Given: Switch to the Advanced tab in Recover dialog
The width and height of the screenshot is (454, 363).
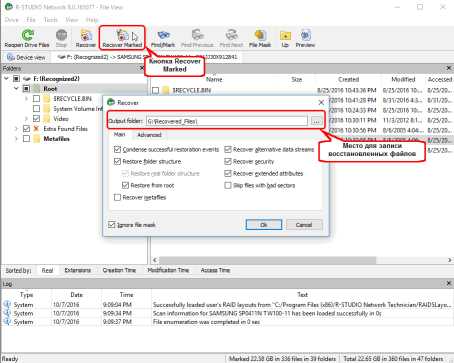Looking at the screenshot, I should 149,135.
